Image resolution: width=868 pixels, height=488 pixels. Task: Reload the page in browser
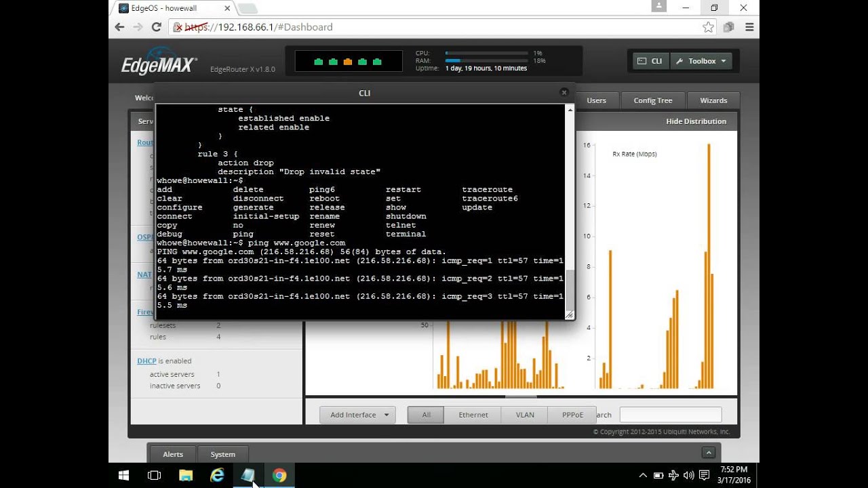click(157, 27)
